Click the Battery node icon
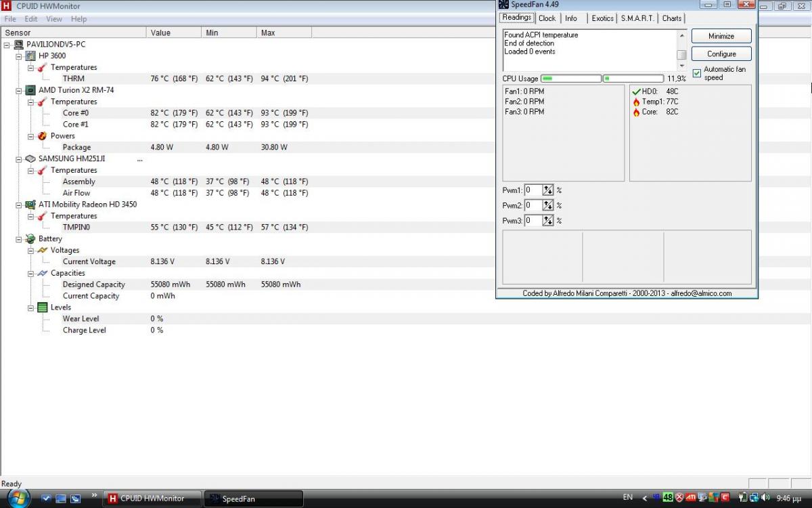Screen dimensions: 812x508 (x=31, y=238)
